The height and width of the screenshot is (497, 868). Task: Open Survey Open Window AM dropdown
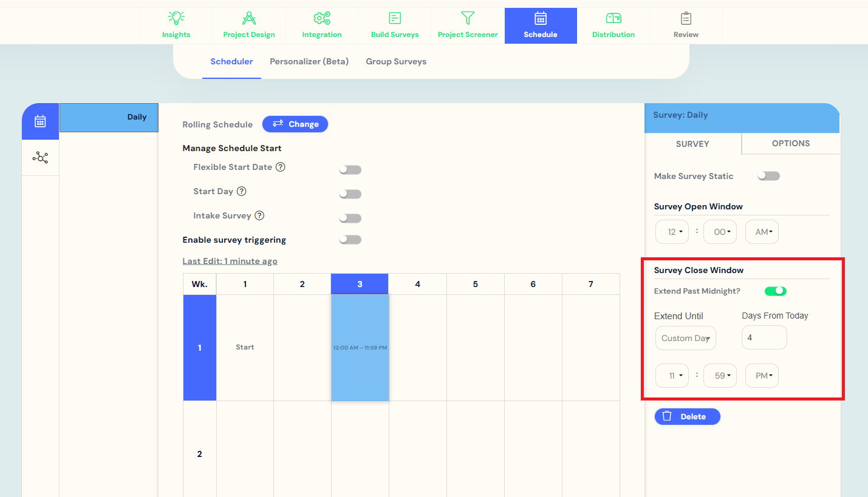point(762,232)
